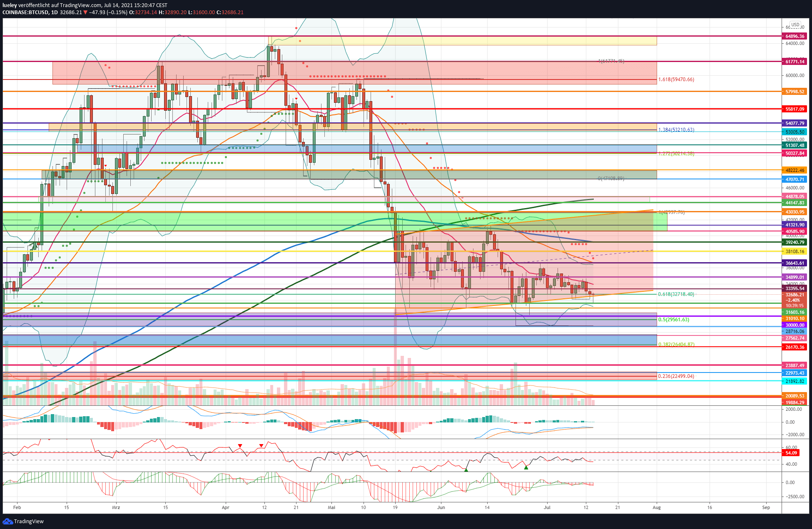Image resolution: width=812 pixels, height=529 pixels.
Task: Select the 39240.79 dark green price label
Action: pyautogui.click(x=795, y=242)
